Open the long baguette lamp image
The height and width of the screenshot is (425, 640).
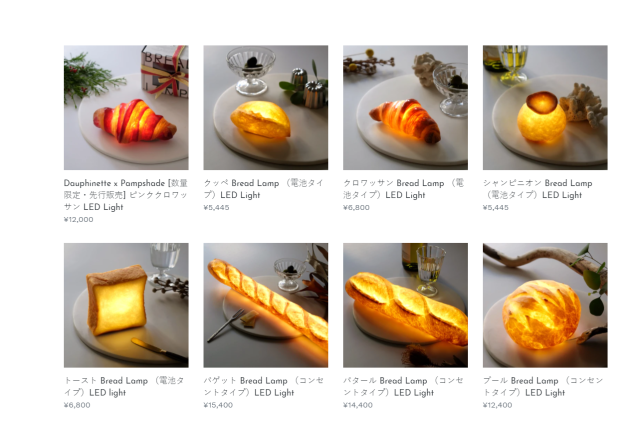coord(266,305)
